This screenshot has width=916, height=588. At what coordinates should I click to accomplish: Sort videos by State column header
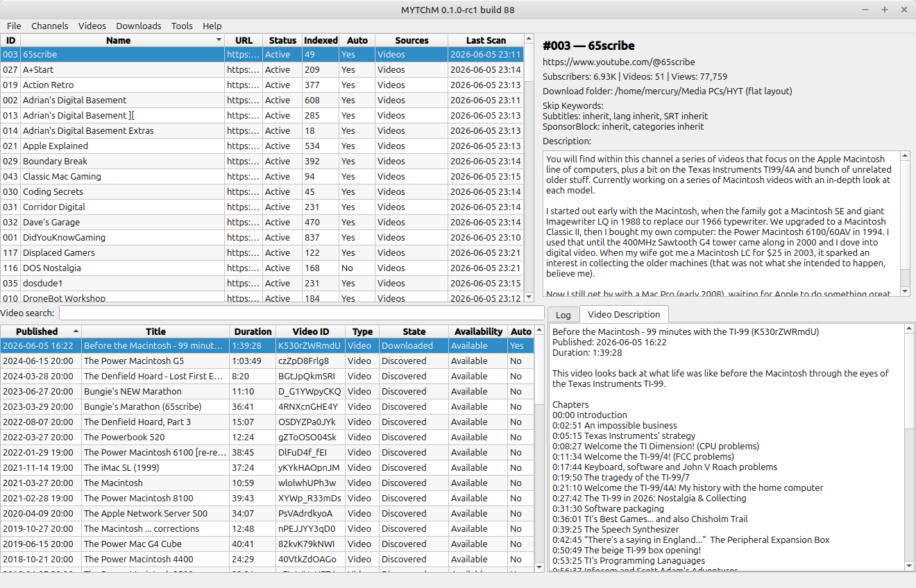[414, 331]
